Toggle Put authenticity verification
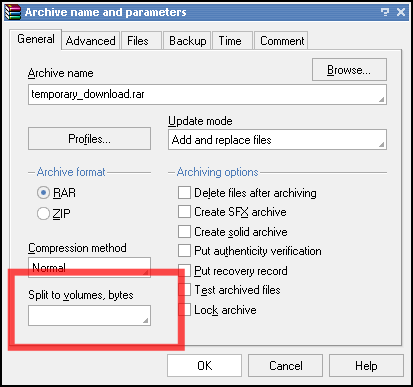Image resolution: width=413 pixels, height=387 pixels. [x=184, y=251]
